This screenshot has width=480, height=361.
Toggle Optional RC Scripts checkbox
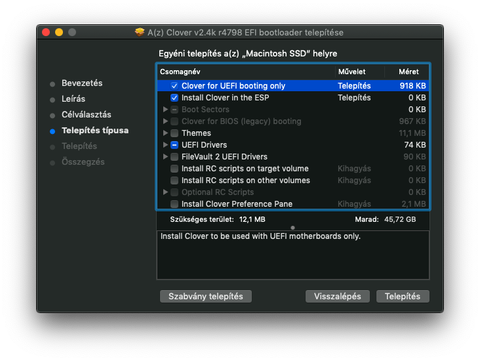click(174, 192)
